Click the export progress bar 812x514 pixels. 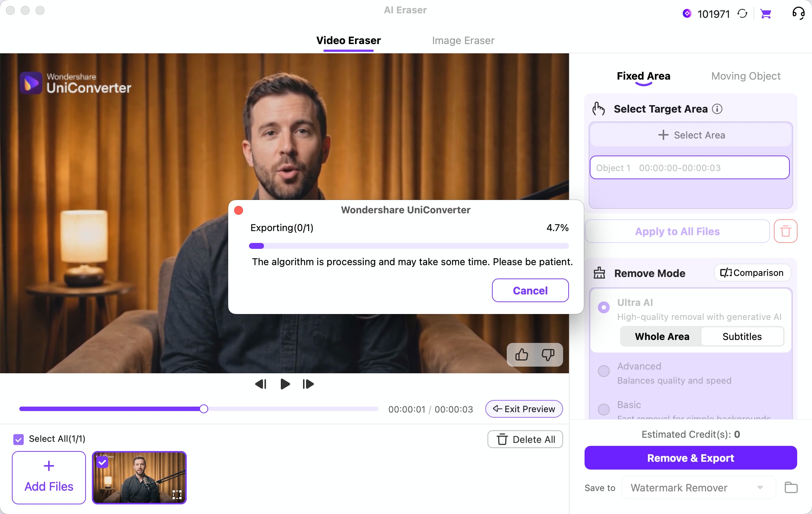(x=409, y=246)
